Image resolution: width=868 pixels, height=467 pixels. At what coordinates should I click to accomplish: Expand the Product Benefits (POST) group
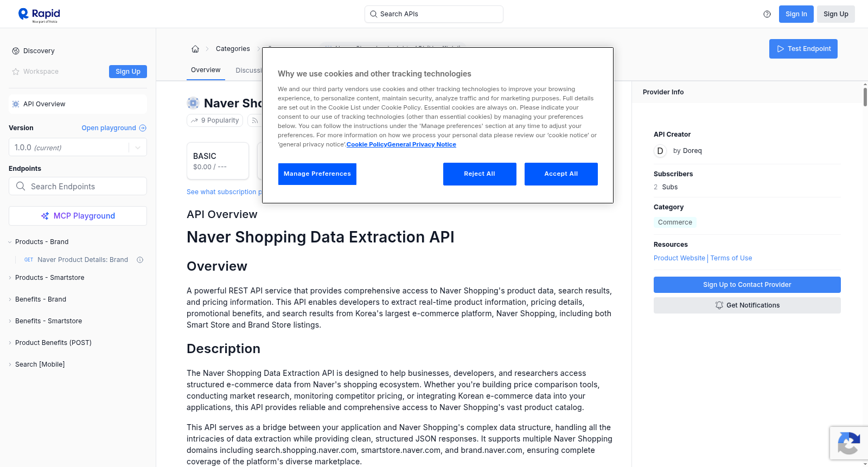point(10,343)
